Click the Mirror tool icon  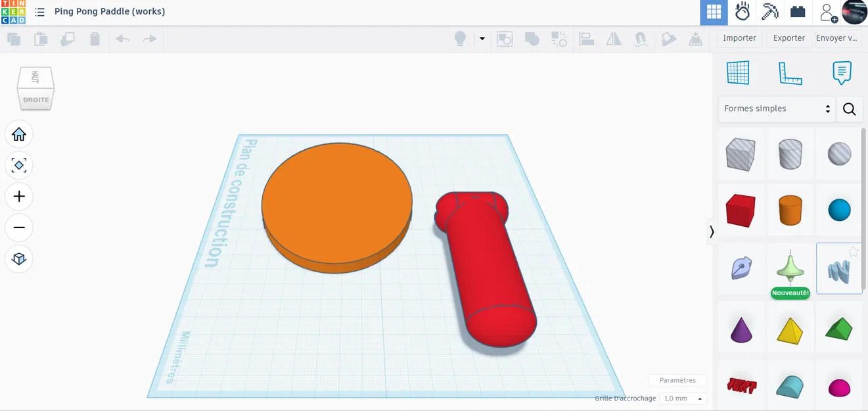point(613,39)
